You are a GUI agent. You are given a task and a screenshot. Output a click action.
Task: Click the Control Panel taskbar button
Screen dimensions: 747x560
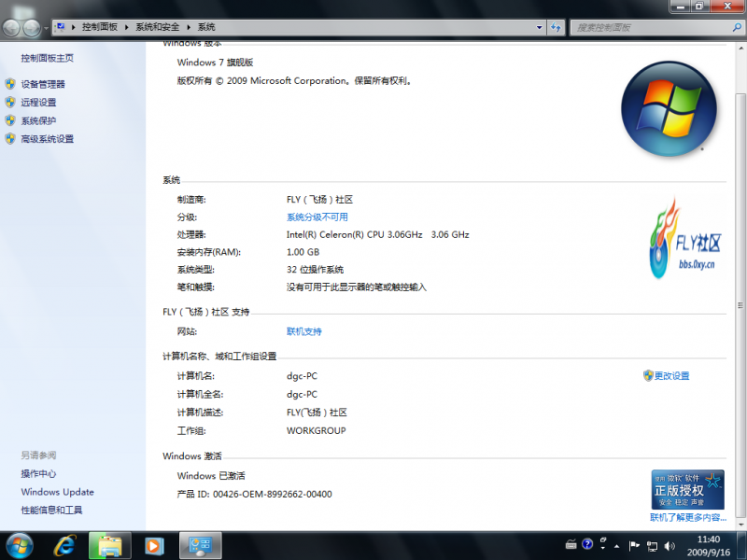click(200, 546)
